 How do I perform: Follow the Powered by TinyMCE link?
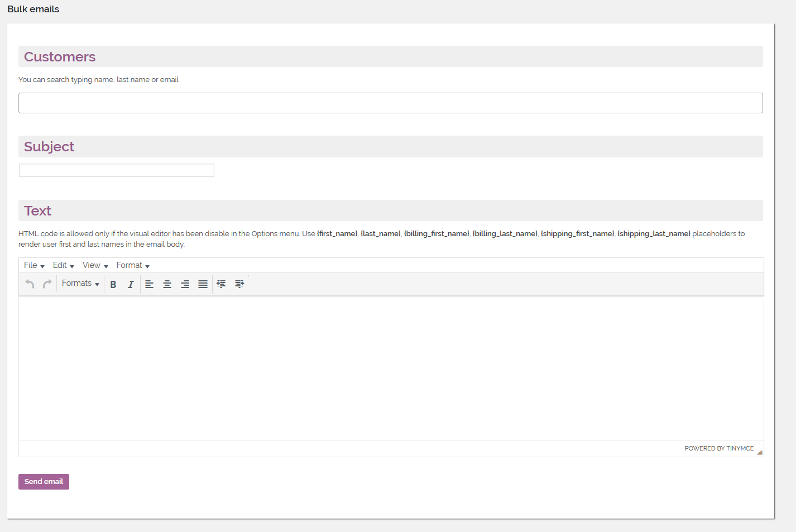[x=718, y=448]
